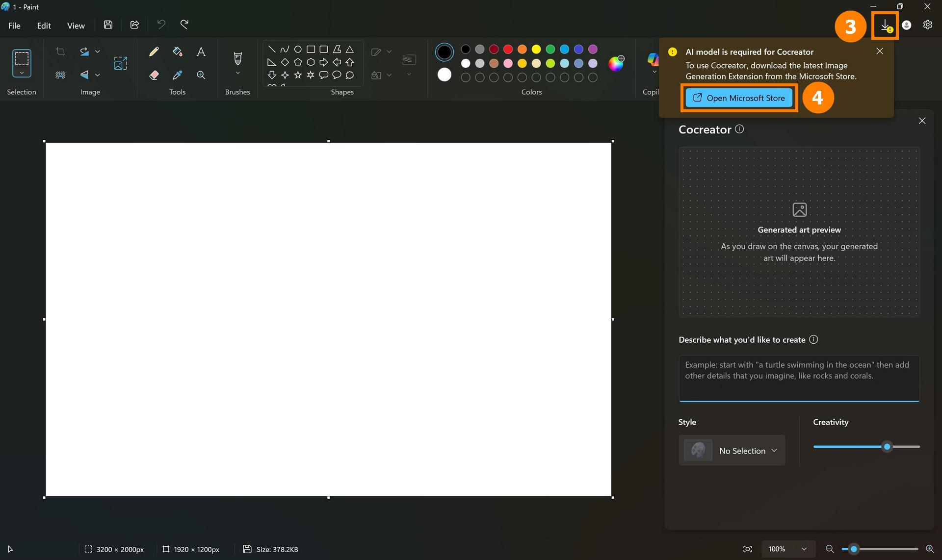Open the File menu
The height and width of the screenshot is (560, 942).
tap(14, 25)
